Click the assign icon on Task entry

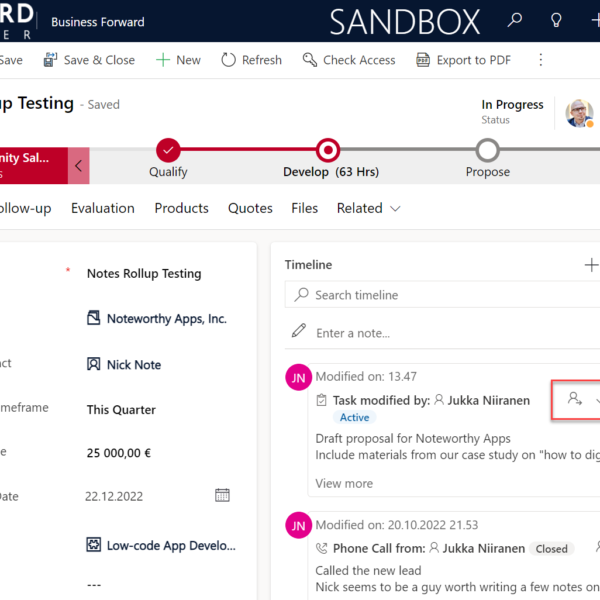(x=574, y=399)
